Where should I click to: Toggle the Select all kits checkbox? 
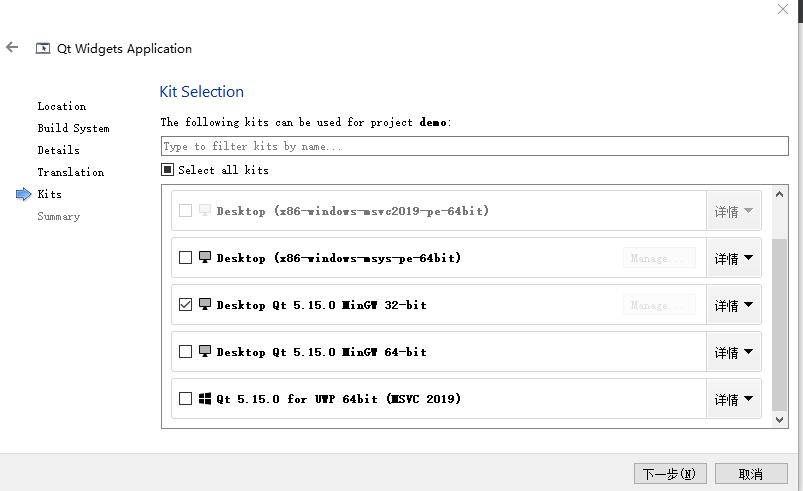point(167,169)
